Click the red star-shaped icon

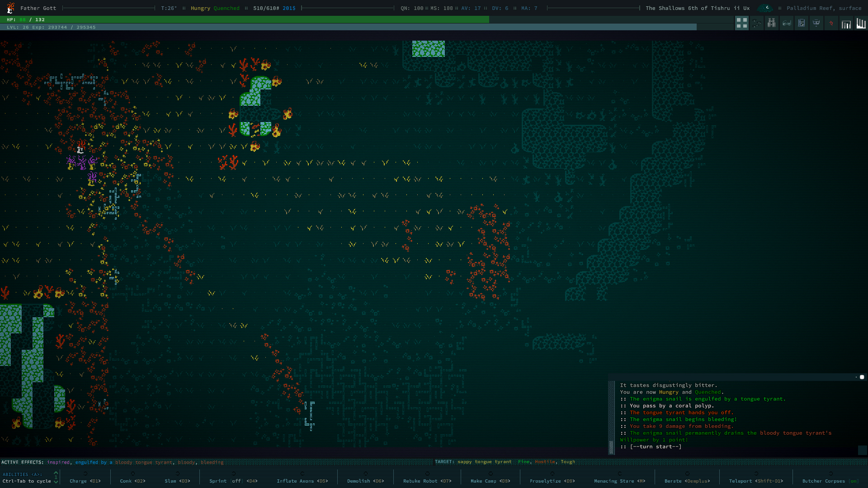(x=831, y=23)
